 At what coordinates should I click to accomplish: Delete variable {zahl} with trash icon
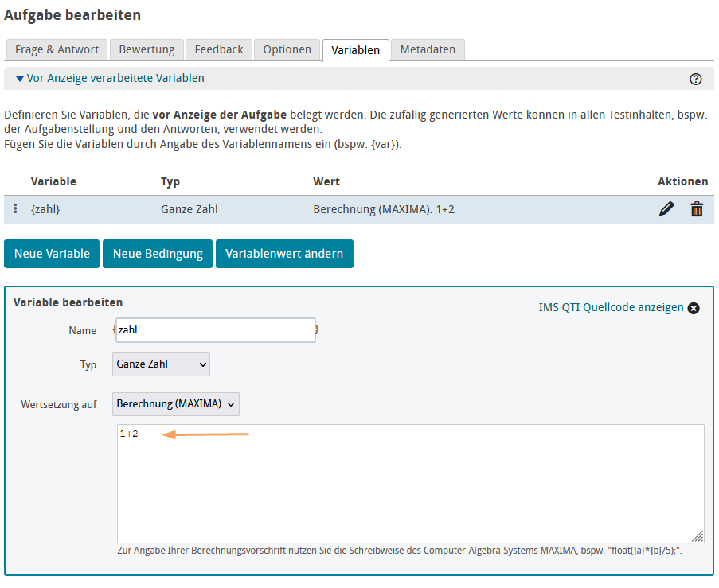coord(697,209)
